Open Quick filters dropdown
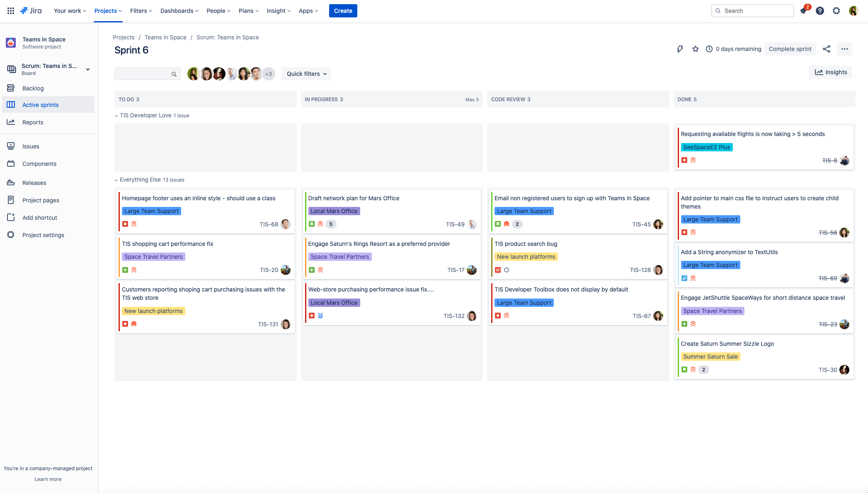This screenshot has width=868, height=493. [x=306, y=74]
